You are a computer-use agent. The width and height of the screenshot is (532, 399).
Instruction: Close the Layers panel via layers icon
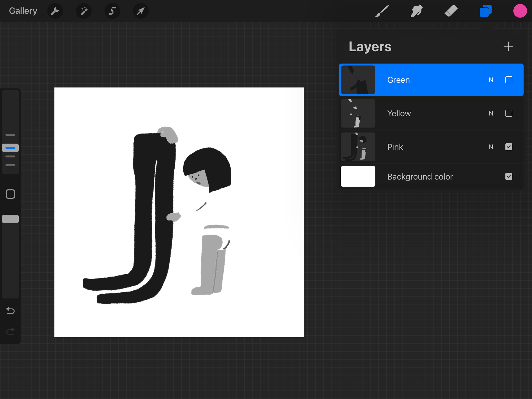485,11
